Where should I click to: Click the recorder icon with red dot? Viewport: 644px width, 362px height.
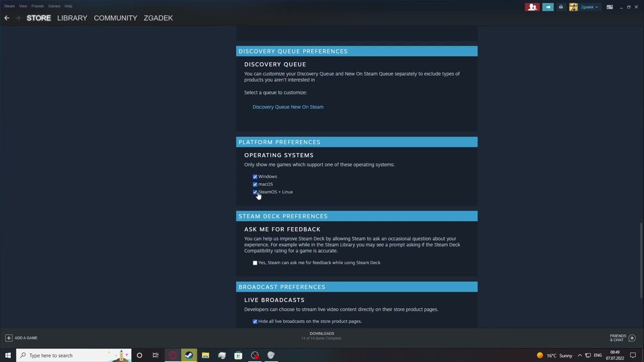click(x=255, y=355)
